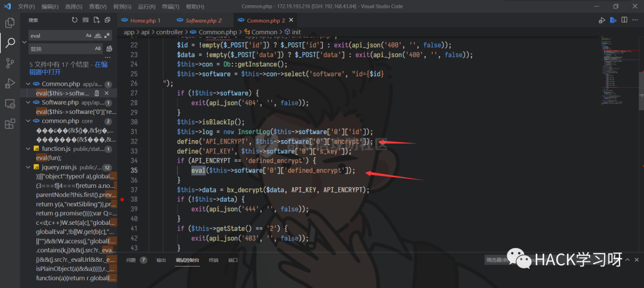The width and height of the screenshot is (644, 288).
Task: Switch to the 问题 panel tab
Action: (131, 261)
